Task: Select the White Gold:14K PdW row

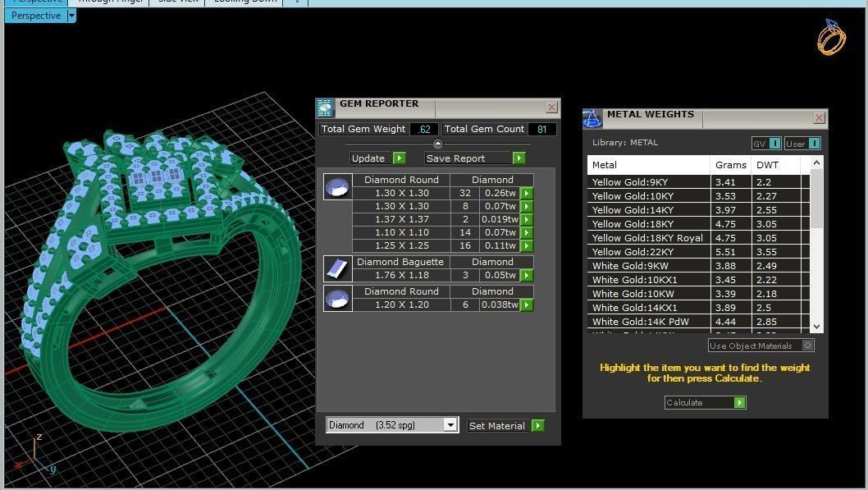Action: (699, 322)
